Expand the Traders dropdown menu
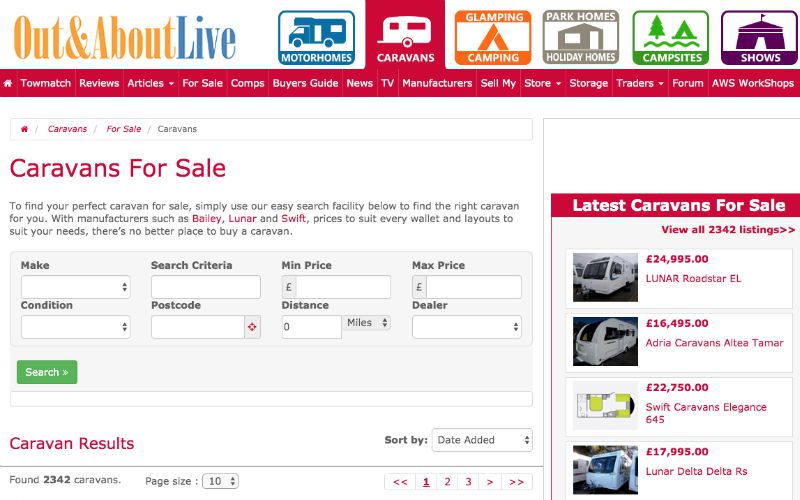This screenshot has width=800, height=500. pos(640,83)
